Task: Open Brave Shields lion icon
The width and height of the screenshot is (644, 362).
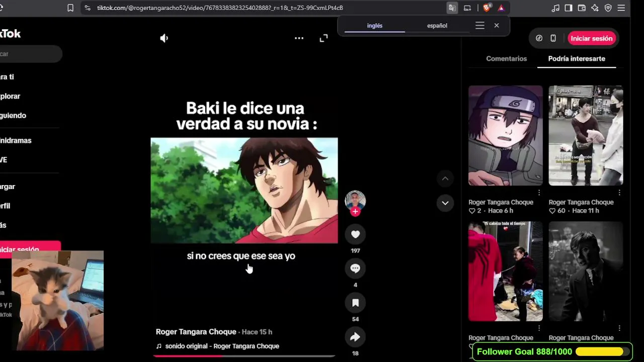Action: (487, 8)
